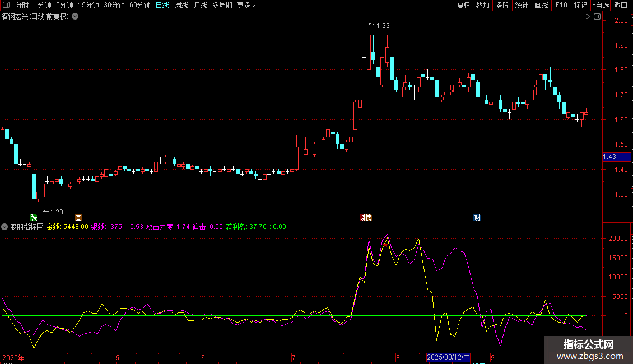The width and height of the screenshot is (633, 364).
Task: Click the panel layout icon at top-left
Action: pos(6,5)
